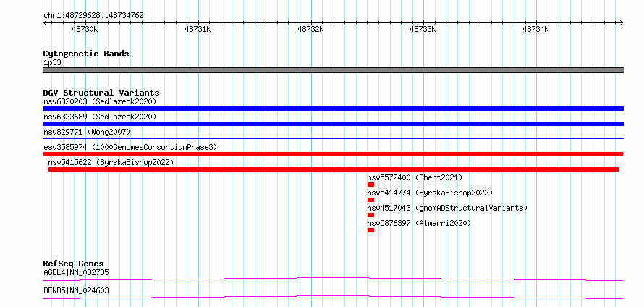Viewport: 644px width, 307px height.
Task: Click the 48733k ruler position label
Action: pos(423,29)
